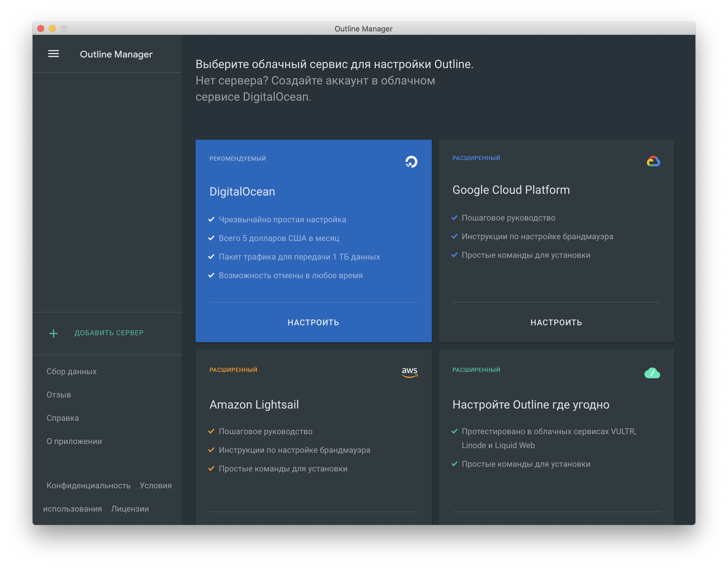
Task: Click the DigitalOcean logo icon
Action: pyautogui.click(x=411, y=162)
